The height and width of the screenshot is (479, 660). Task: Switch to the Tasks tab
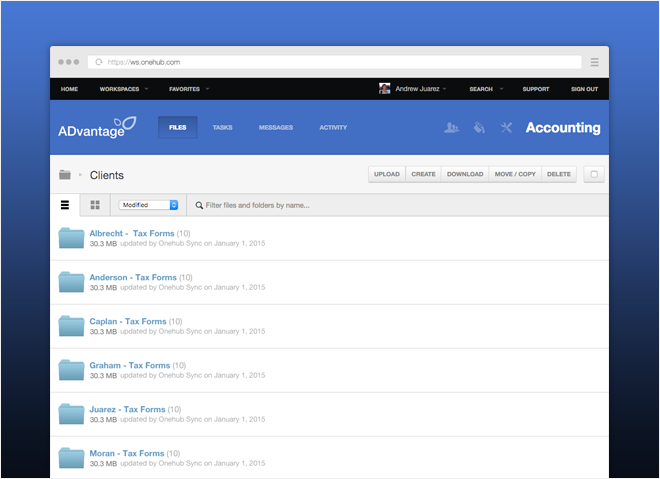(x=222, y=128)
